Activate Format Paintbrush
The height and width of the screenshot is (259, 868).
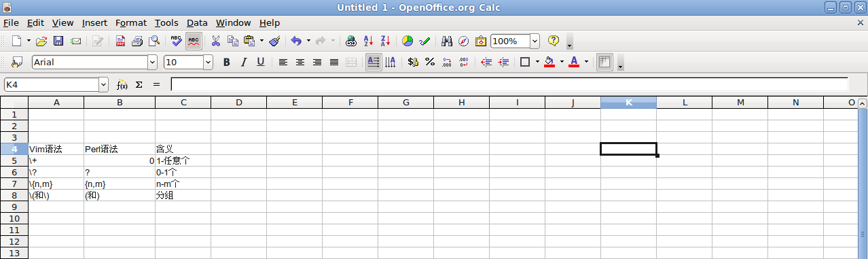click(x=275, y=41)
